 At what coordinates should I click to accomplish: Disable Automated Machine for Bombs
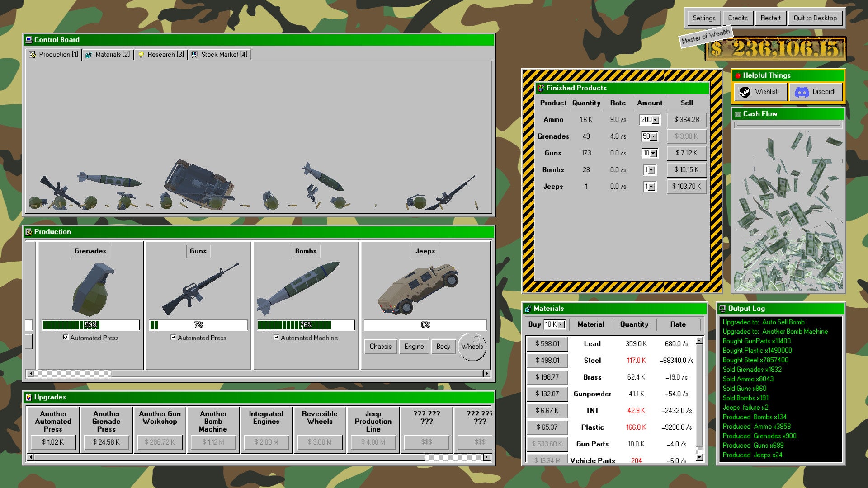click(x=277, y=338)
